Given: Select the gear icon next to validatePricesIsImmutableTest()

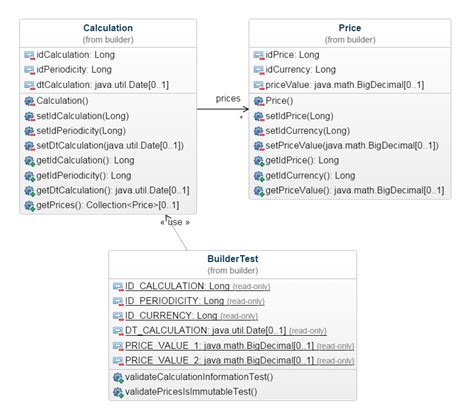Looking at the screenshot, I should 118,392.
